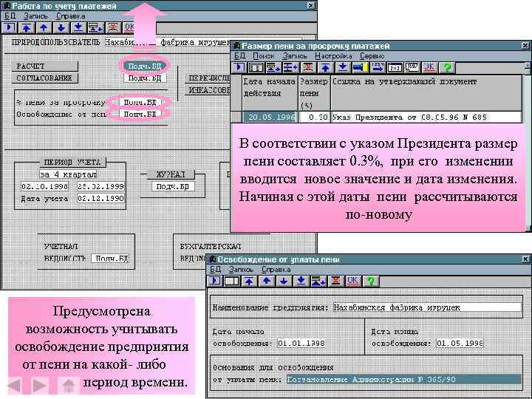Confirm with OK icon in the exemption toolbar

coord(353,281)
